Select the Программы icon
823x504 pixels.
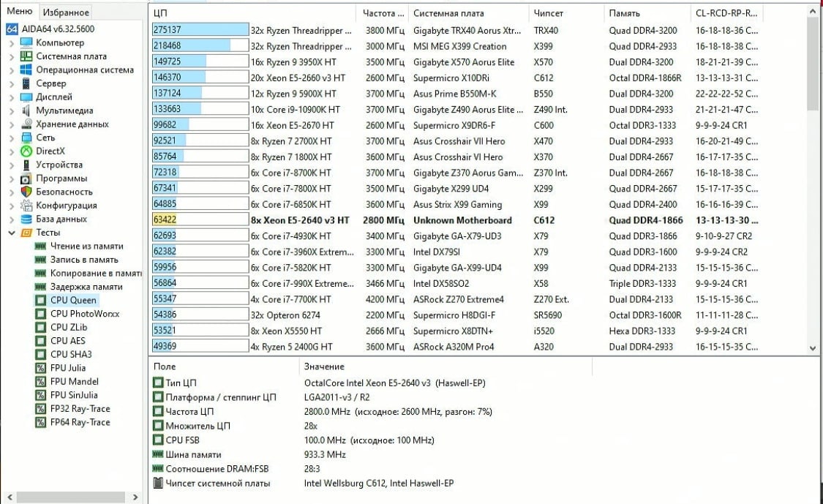coord(26,178)
